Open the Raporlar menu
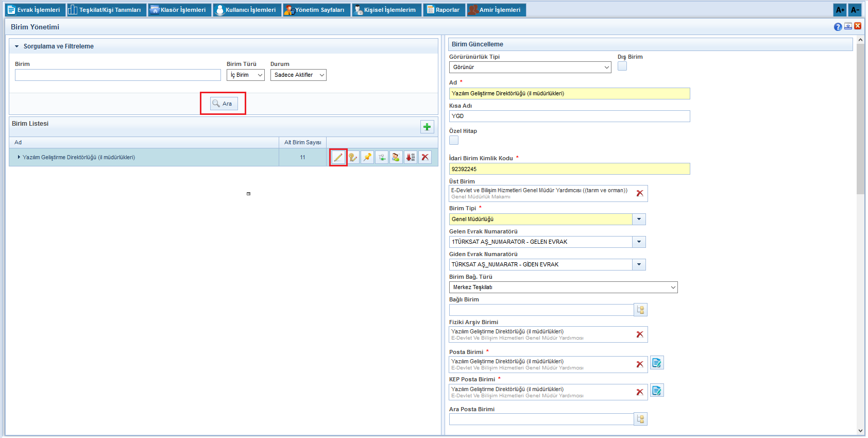 coord(444,10)
